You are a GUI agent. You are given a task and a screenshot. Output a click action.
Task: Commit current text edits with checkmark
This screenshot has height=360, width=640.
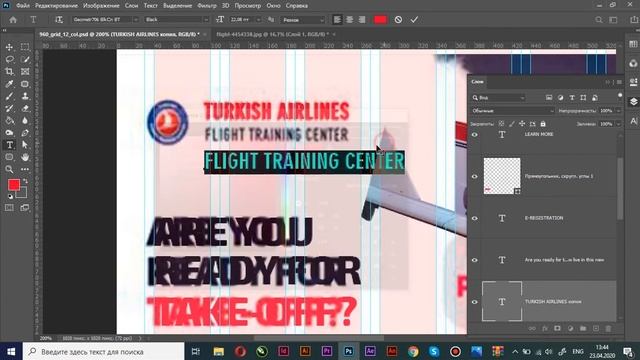(x=414, y=20)
